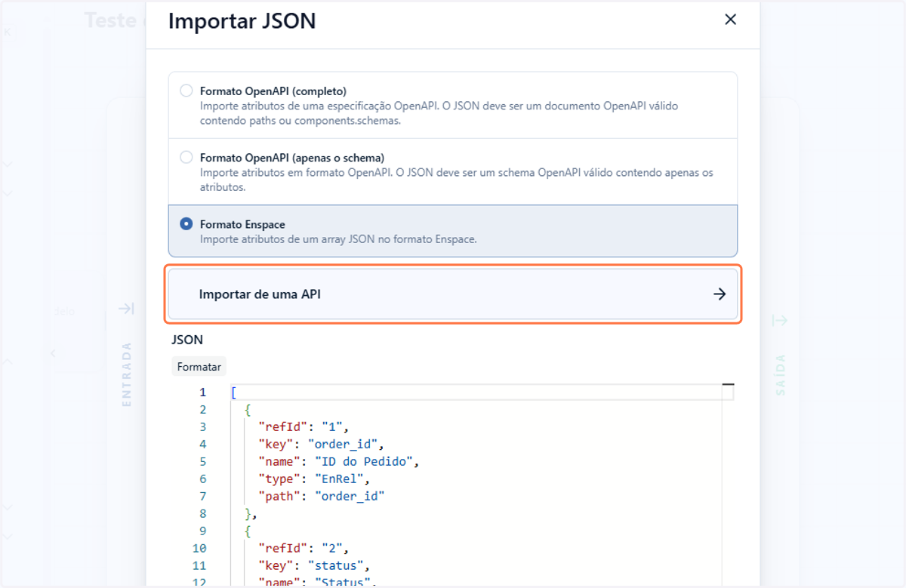Click the opening bracket on line 1
906x588 pixels.
pyautogui.click(x=234, y=393)
